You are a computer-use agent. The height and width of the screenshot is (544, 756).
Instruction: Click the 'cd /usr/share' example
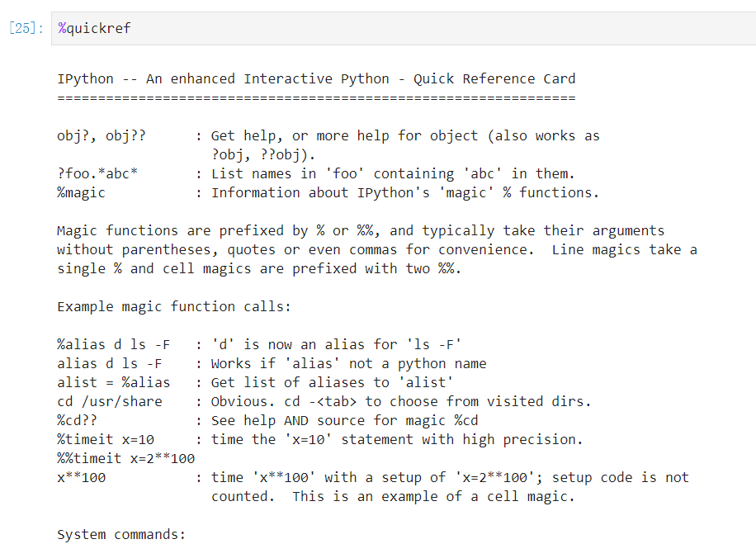tap(109, 402)
